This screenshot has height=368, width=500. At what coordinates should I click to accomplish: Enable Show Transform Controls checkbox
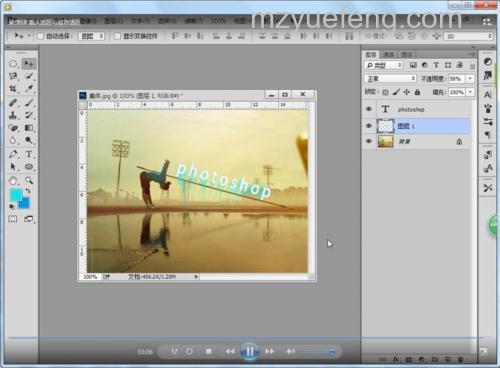point(117,36)
